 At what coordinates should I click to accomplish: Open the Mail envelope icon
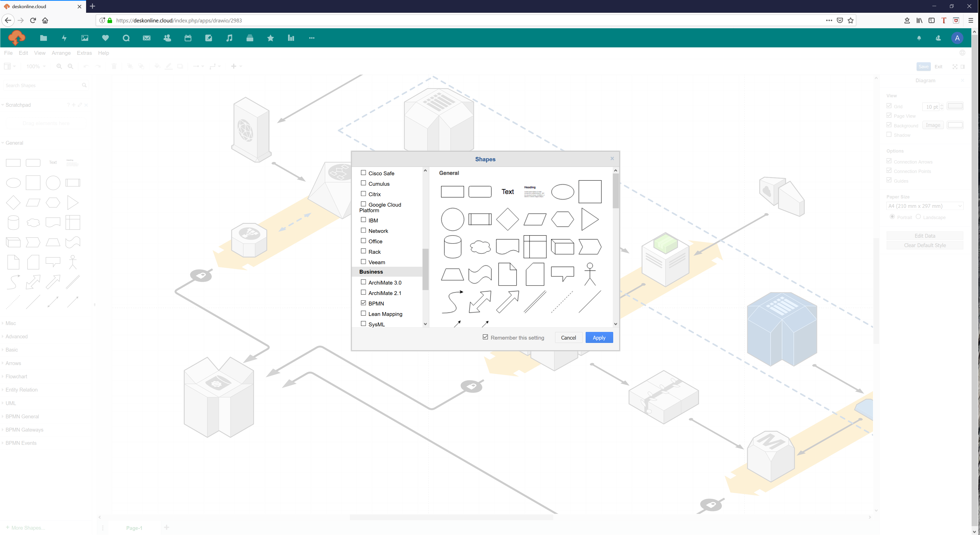click(146, 38)
